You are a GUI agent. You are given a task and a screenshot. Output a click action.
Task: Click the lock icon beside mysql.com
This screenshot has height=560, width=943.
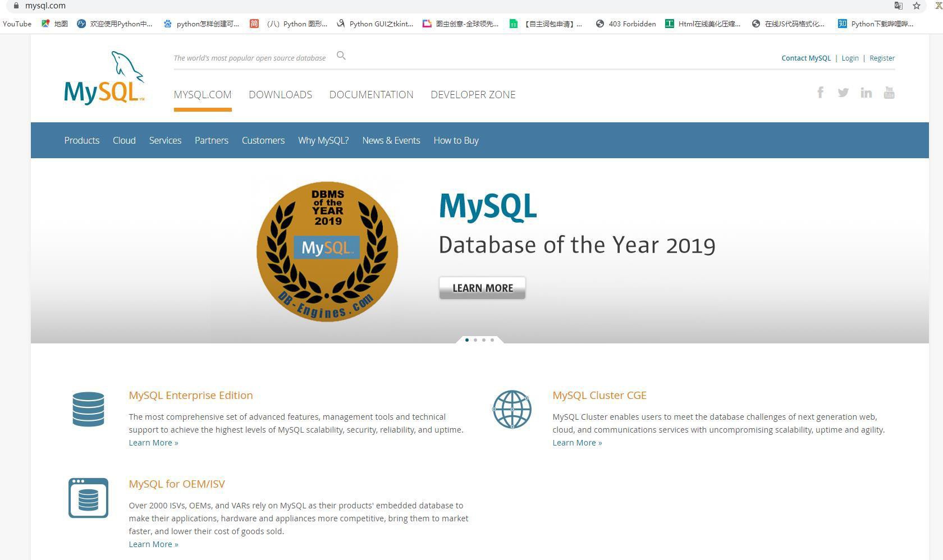(x=16, y=6)
